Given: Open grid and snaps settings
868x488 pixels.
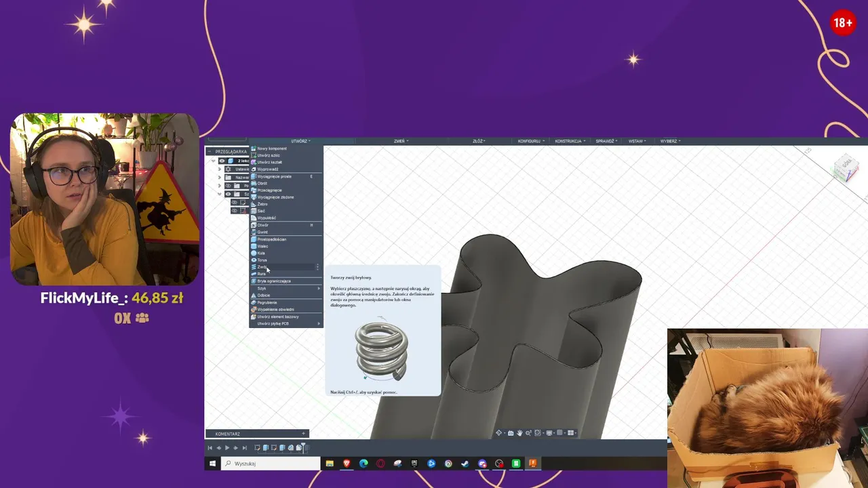Looking at the screenshot, I should [x=561, y=432].
